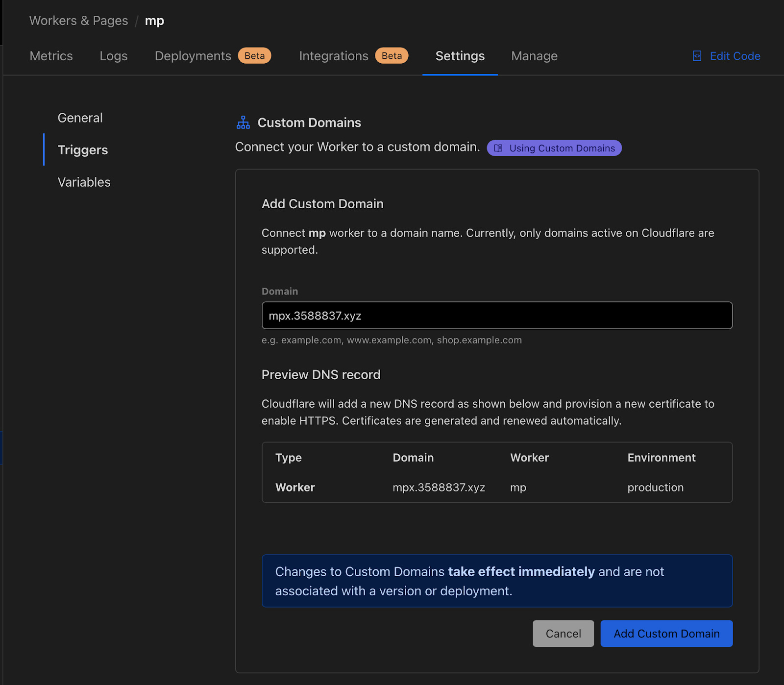Click the Type column header
Image resolution: width=784 pixels, height=685 pixels.
(x=288, y=458)
